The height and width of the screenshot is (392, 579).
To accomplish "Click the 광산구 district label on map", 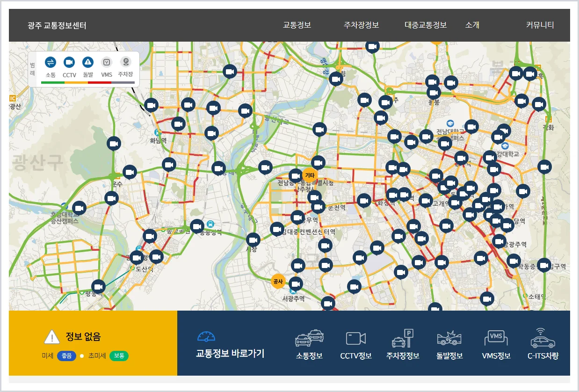I will (37, 162).
